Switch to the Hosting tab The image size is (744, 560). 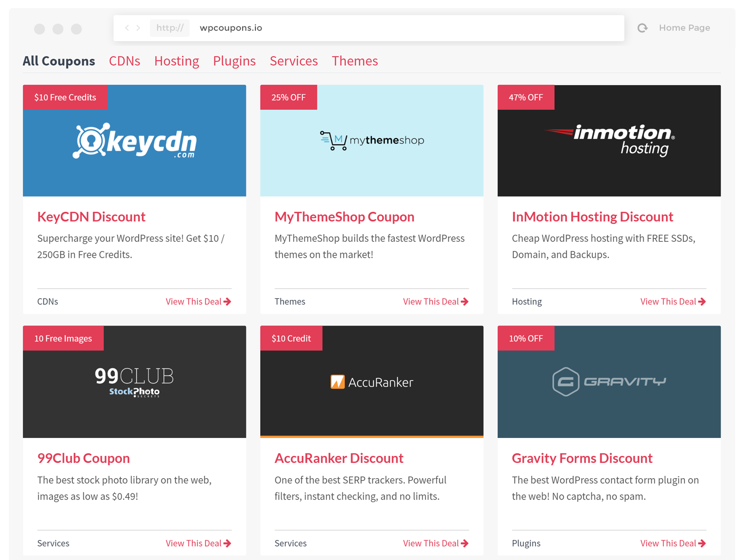(x=176, y=61)
